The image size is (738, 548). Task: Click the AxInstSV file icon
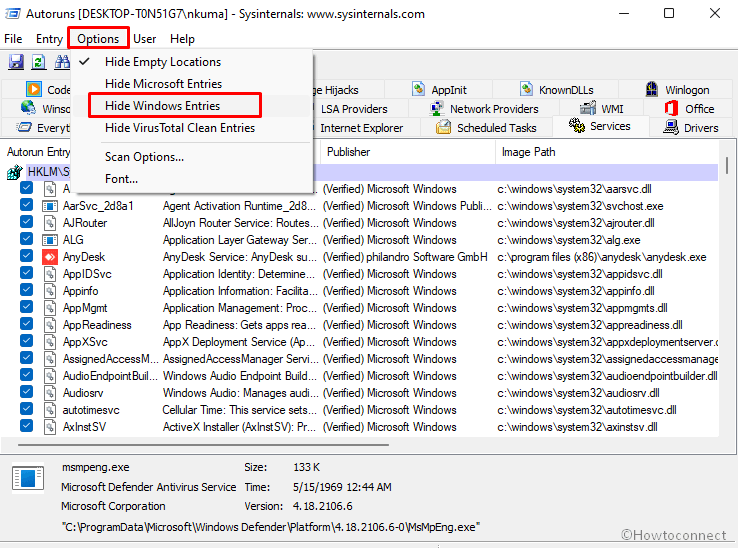(49, 427)
